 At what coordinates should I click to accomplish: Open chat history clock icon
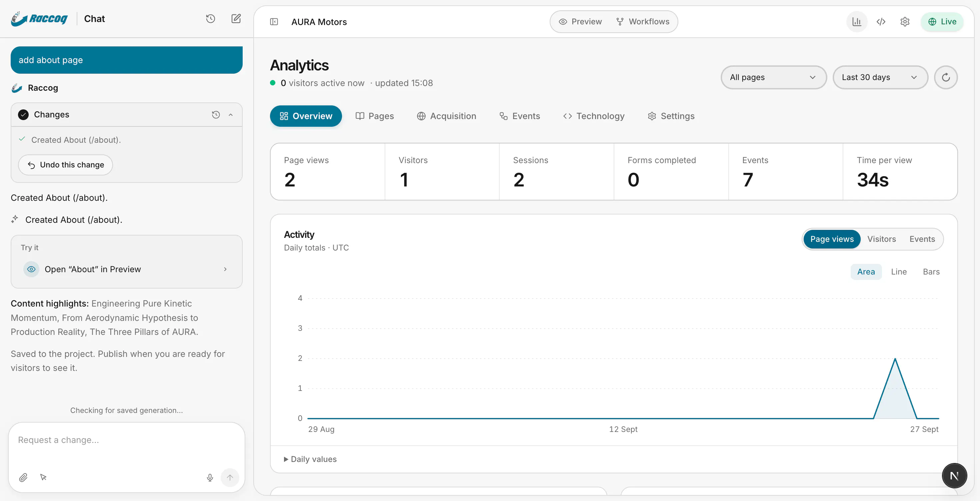click(210, 19)
